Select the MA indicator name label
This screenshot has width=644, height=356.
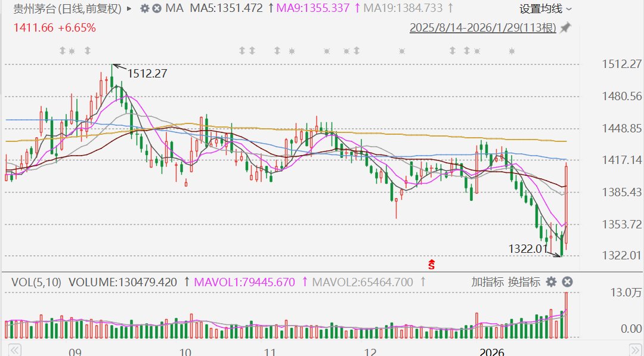point(174,9)
